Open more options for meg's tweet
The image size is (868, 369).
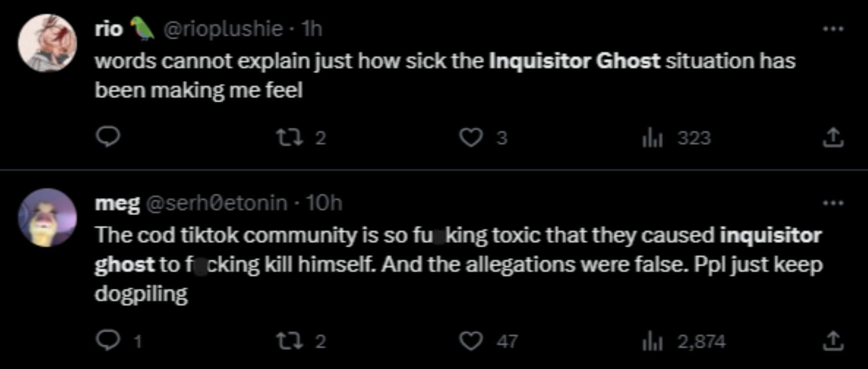tap(833, 203)
